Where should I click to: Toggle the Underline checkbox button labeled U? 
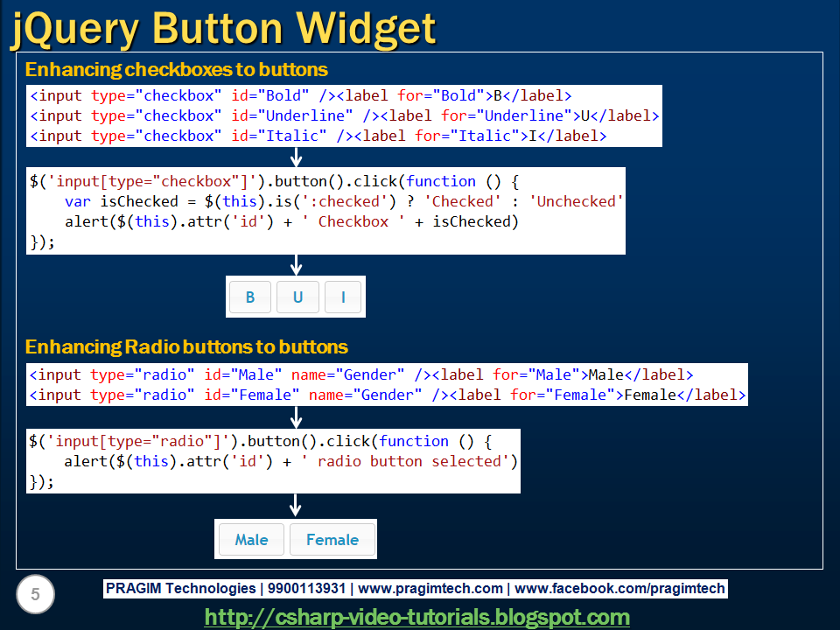[x=297, y=297]
